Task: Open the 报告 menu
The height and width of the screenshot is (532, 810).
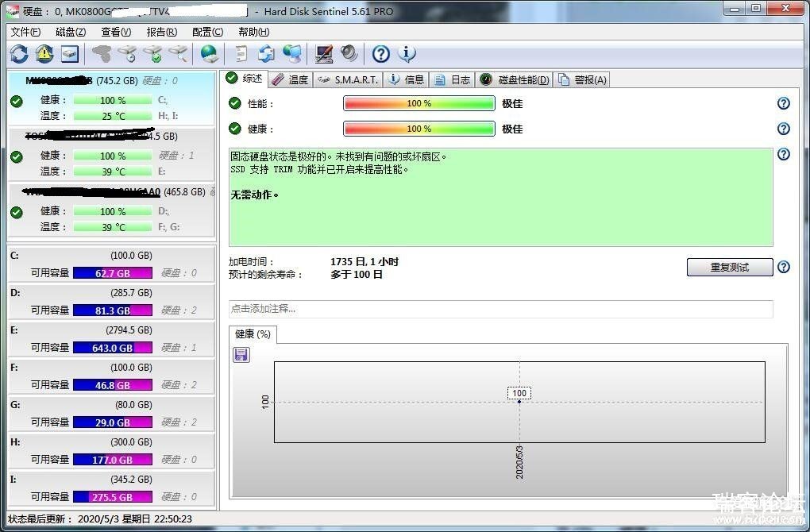Action: 162,32
